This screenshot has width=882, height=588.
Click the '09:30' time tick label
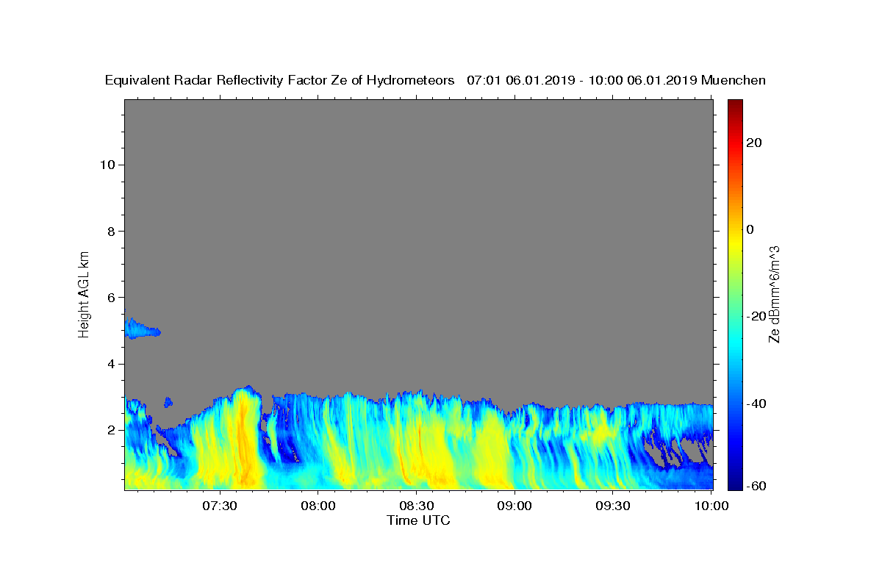pos(613,506)
